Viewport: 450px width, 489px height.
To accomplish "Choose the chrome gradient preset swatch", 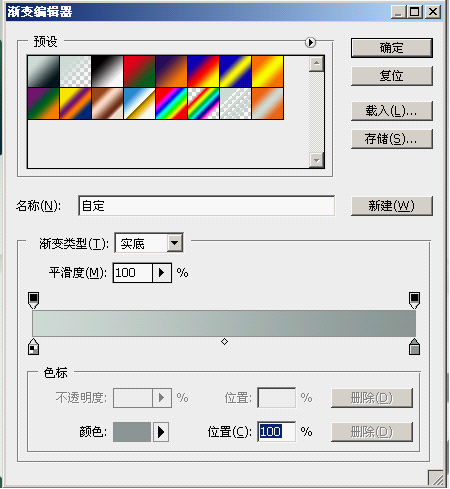I will click(x=139, y=104).
